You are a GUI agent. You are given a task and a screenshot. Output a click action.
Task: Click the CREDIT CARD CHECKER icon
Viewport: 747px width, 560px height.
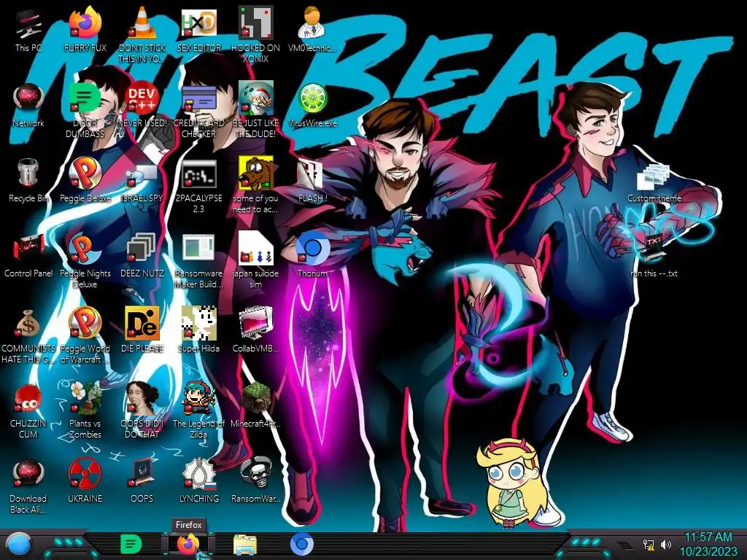point(198,98)
